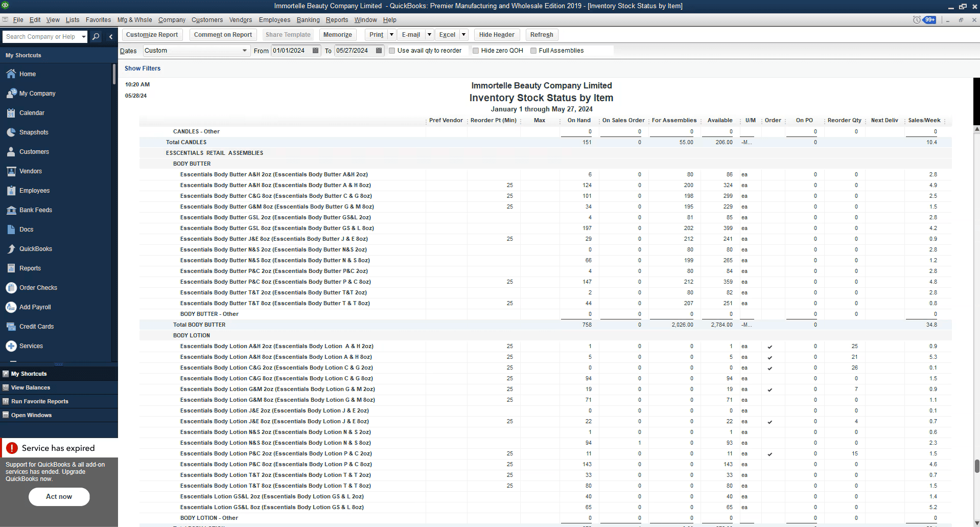This screenshot has width=980, height=527.
Task: Click Search Company or Help field
Action: pyautogui.click(x=41, y=37)
